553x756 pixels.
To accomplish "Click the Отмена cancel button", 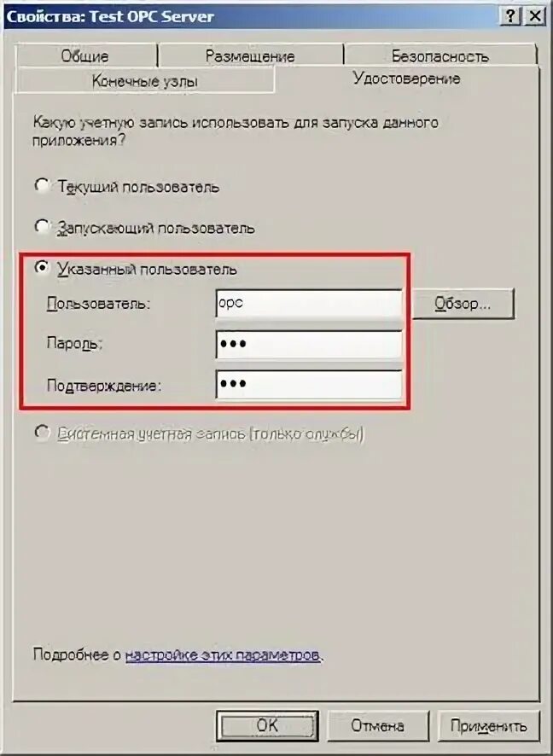I will click(x=377, y=725).
